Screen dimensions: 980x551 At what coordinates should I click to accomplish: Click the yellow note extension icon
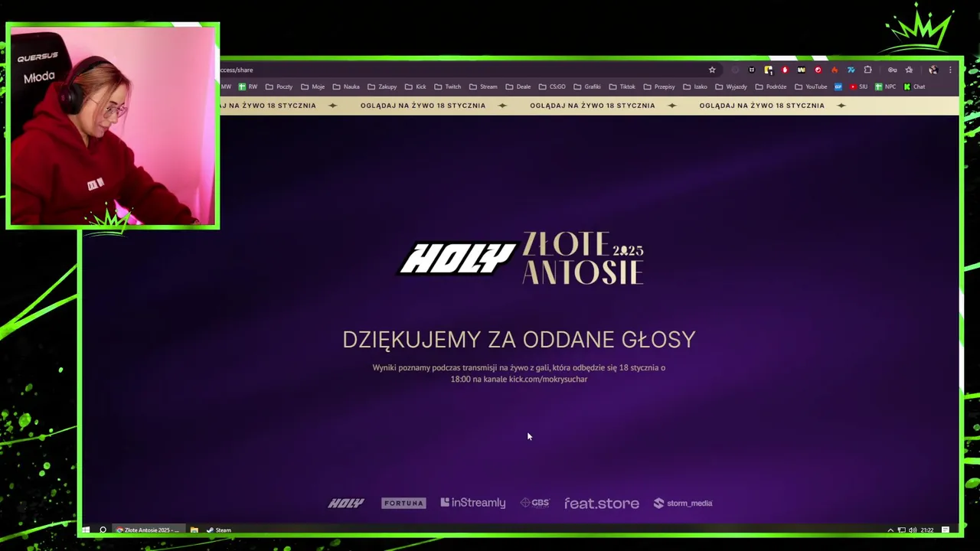[x=768, y=70]
